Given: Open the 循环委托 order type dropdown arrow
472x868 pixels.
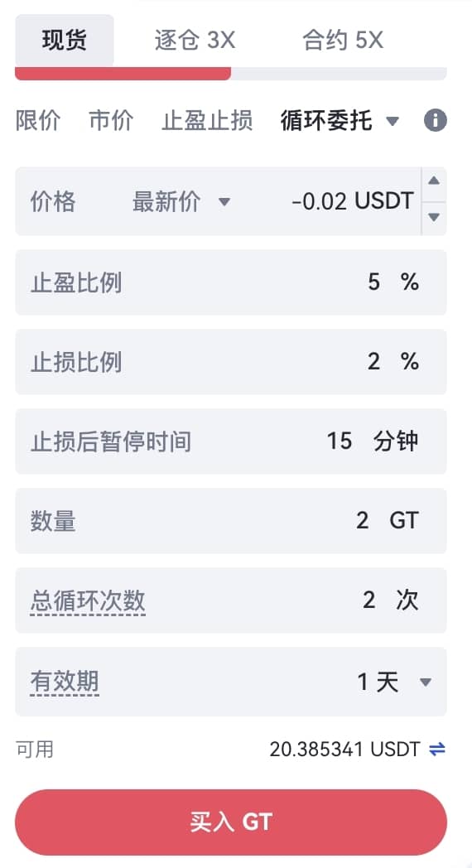Looking at the screenshot, I should point(393,121).
